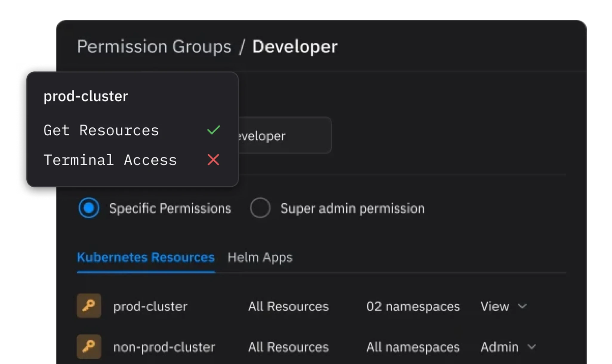
Task: Go to the Permission Groups breadcrumb
Action: click(x=154, y=47)
